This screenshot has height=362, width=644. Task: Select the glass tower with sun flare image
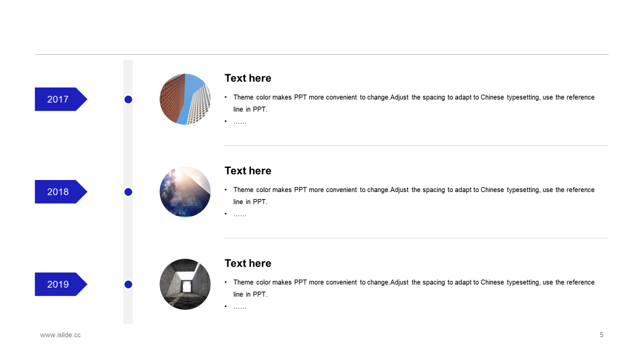point(185,192)
